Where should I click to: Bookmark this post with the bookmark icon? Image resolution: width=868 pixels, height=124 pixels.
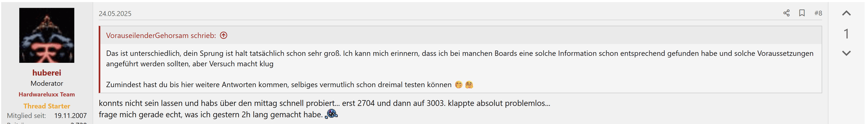(x=802, y=13)
